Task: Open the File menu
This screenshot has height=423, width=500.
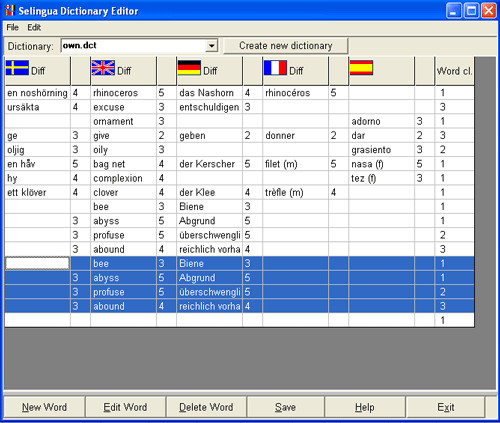Action: [13, 28]
